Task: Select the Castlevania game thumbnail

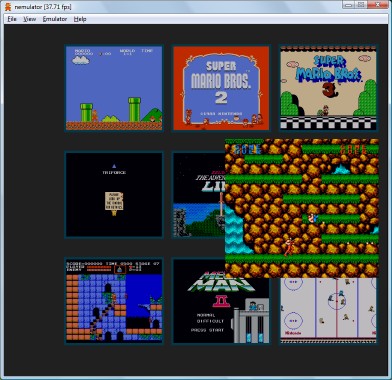Action: pyautogui.click(x=114, y=301)
